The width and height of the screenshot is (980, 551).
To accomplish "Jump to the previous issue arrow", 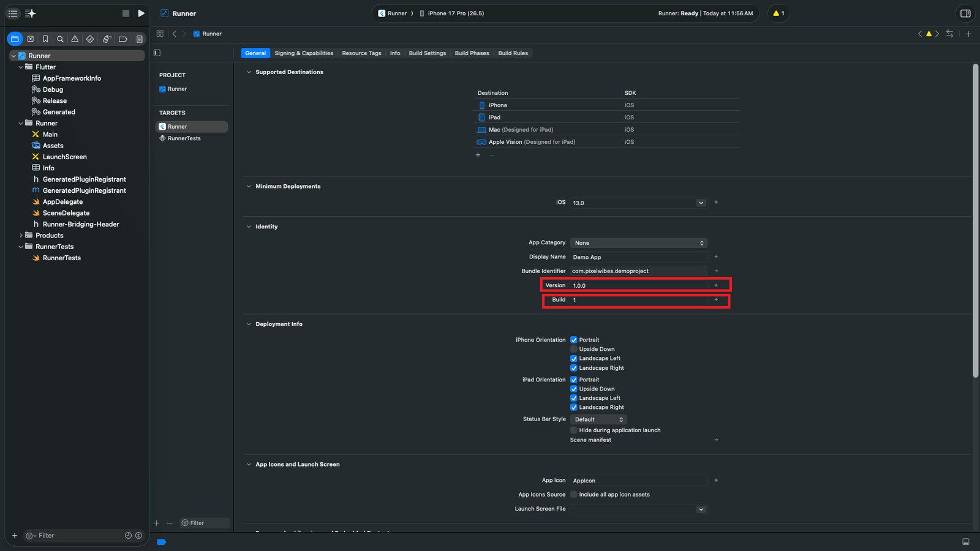I will click(x=920, y=34).
